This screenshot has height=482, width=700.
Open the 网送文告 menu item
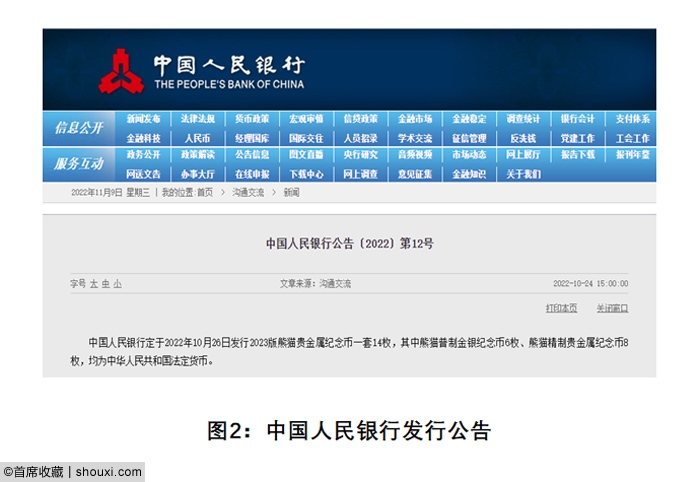tap(143, 174)
